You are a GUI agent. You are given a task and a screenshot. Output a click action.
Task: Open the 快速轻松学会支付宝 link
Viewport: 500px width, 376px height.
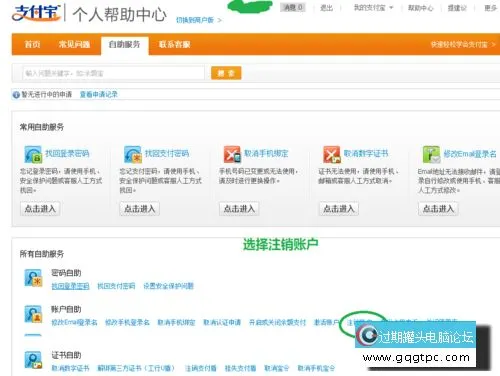click(x=462, y=44)
